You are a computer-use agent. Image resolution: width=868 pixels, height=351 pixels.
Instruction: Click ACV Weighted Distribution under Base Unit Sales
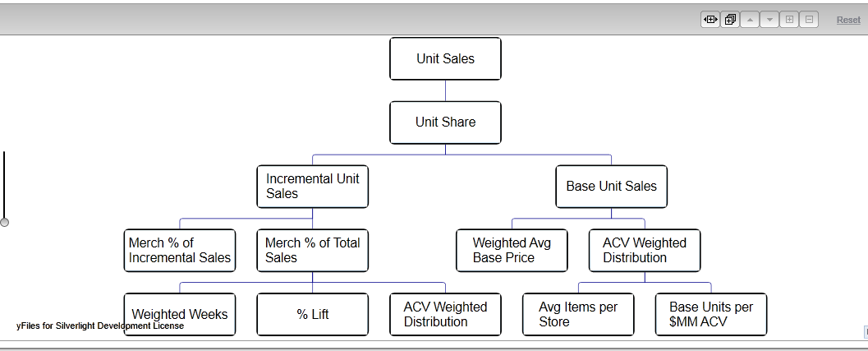click(x=645, y=251)
